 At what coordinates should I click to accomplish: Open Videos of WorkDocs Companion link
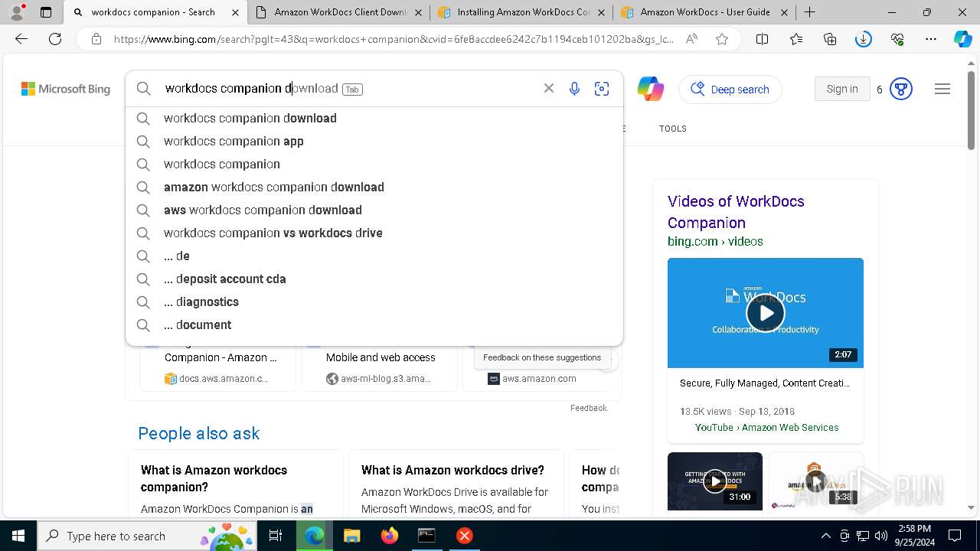(x=736, y=212)
